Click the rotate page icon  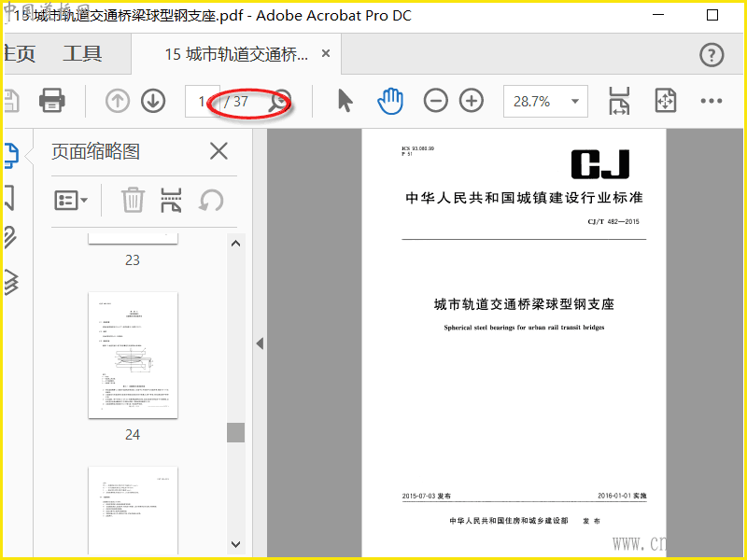click(x=211, y=200)
